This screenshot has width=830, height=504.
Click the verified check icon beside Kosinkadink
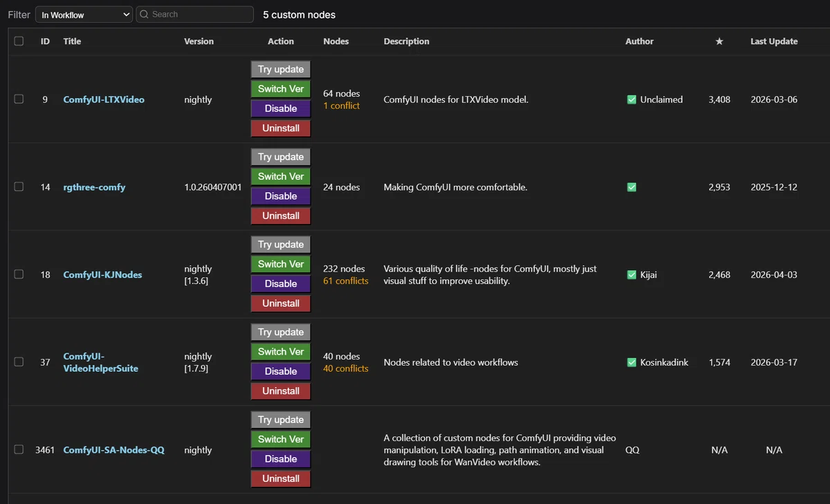coord(631,362)
